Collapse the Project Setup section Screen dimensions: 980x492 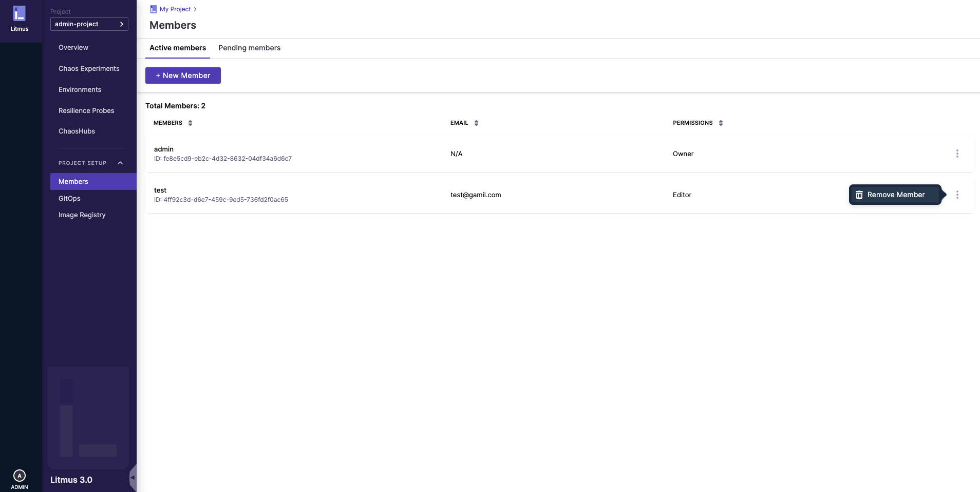pos(120,163)
